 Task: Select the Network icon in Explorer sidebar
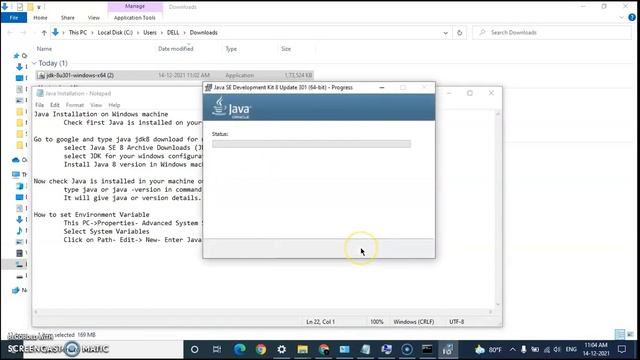[16, 290]
